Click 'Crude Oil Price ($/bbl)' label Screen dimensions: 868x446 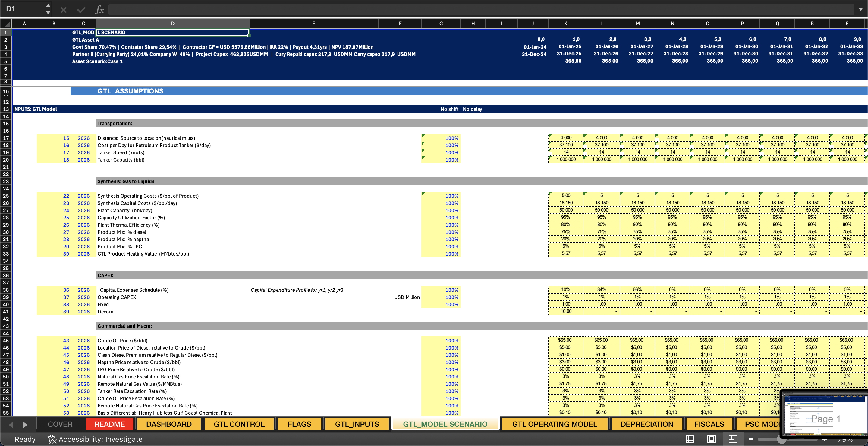122,341
